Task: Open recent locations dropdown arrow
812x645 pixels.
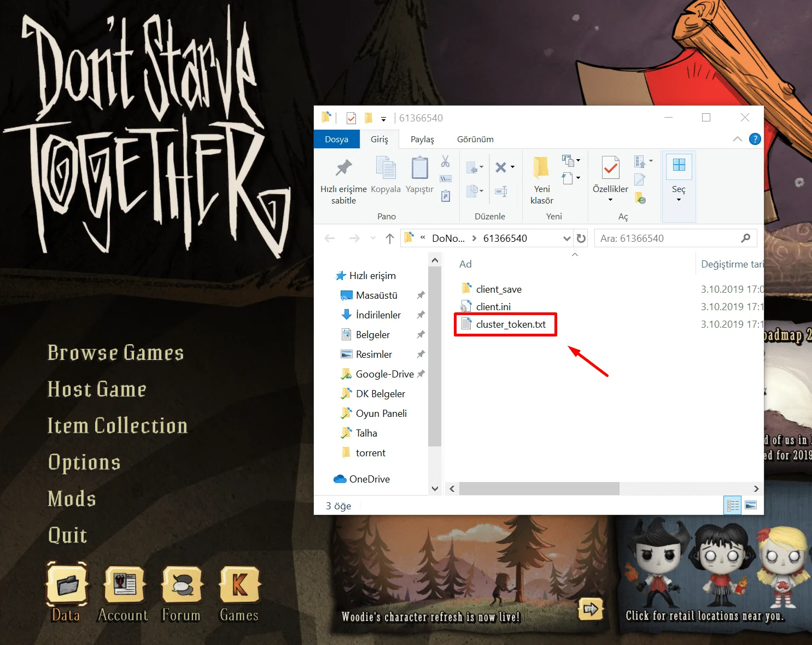Action: pyautogui.click(x=373, y=238)
